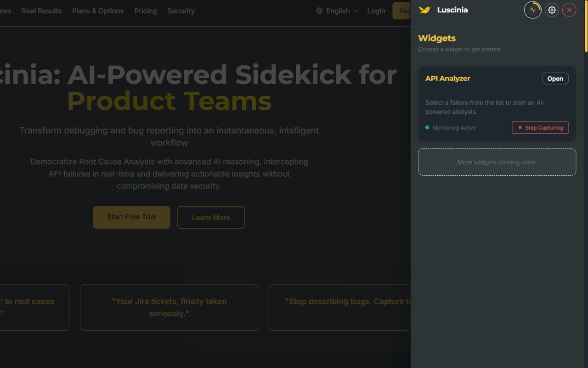
Task: Click the 'Product Teams' headline text
Action: pyautogui.click(x=169, y=101)
